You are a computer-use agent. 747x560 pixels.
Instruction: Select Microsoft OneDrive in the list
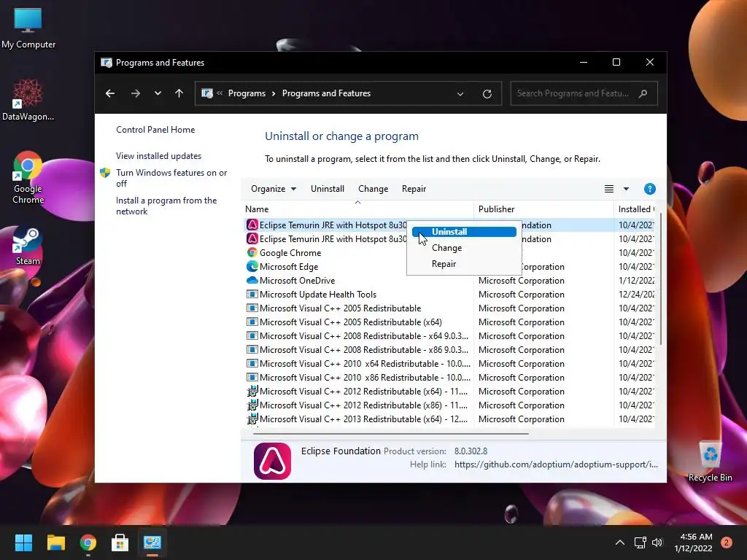tap(298, 281)
